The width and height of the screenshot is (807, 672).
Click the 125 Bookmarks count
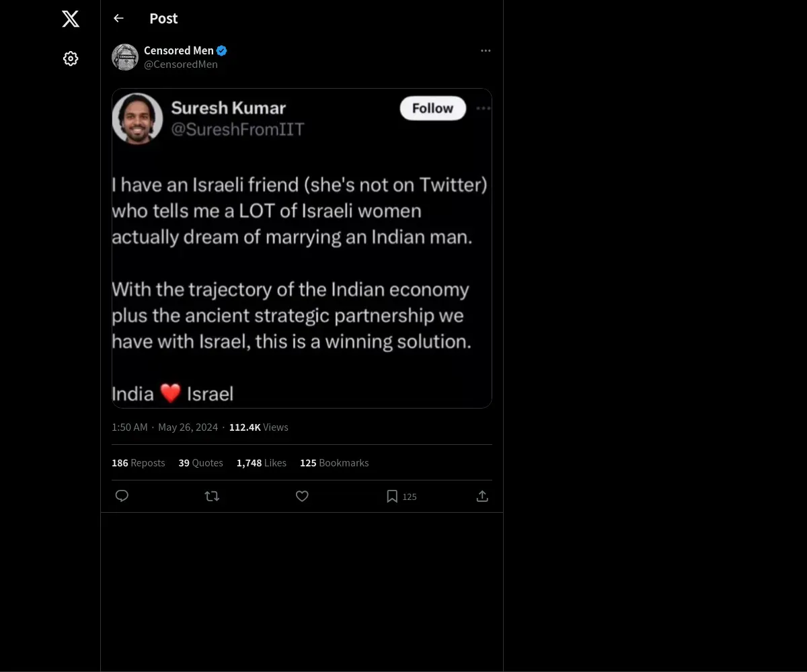334,463
